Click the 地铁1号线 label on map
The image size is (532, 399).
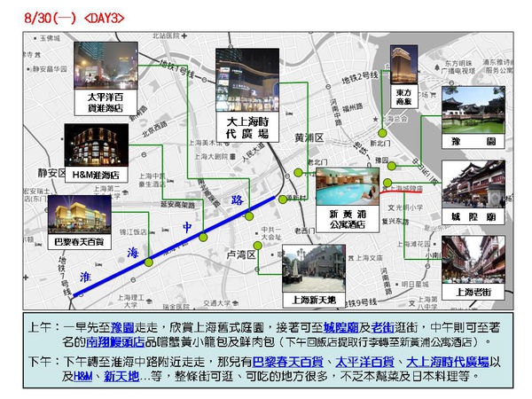coord(176,69)
